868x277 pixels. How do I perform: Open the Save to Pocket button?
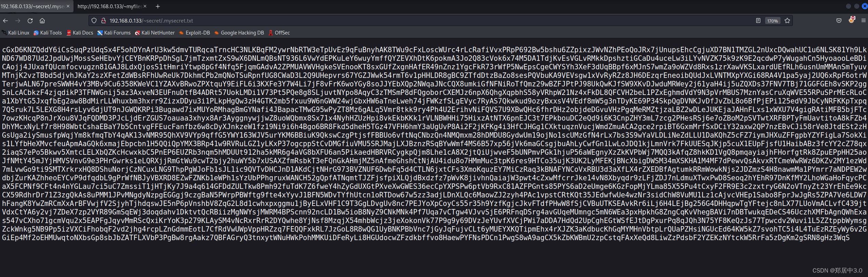coord(839,21)
